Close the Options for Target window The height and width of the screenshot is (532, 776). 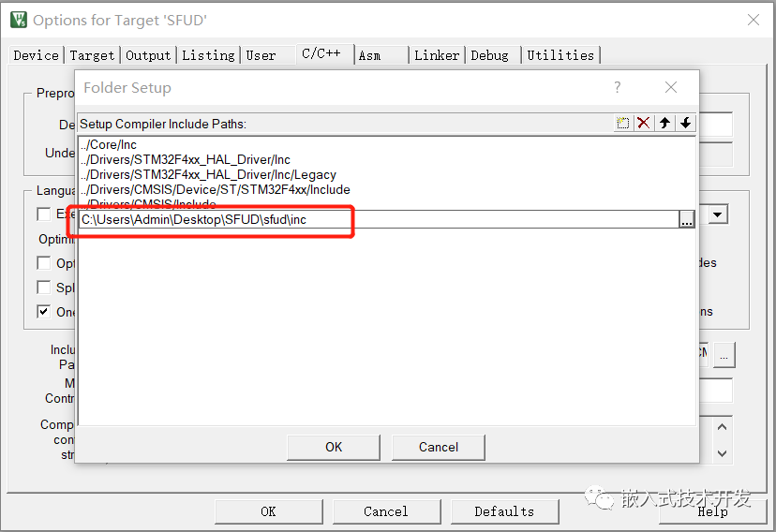click(x=754, y=20)
